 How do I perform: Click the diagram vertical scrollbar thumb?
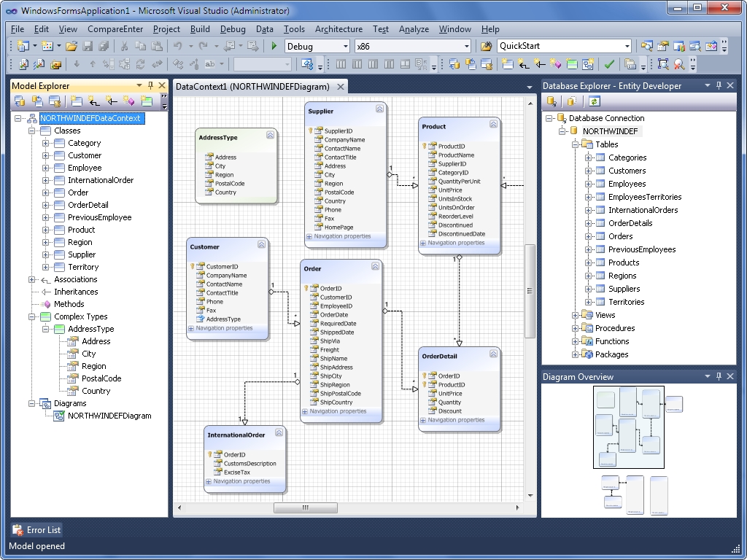pos(530,292)
